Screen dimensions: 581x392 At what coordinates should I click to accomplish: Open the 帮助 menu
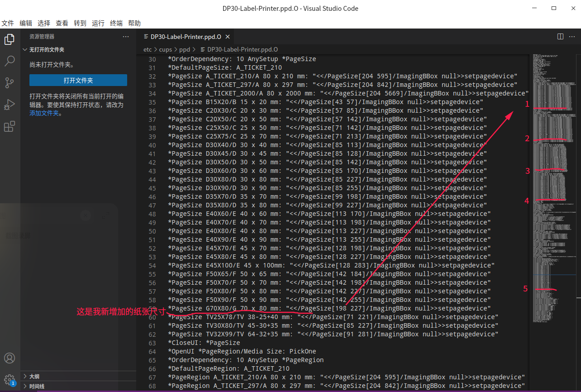[x=134, y=23]
